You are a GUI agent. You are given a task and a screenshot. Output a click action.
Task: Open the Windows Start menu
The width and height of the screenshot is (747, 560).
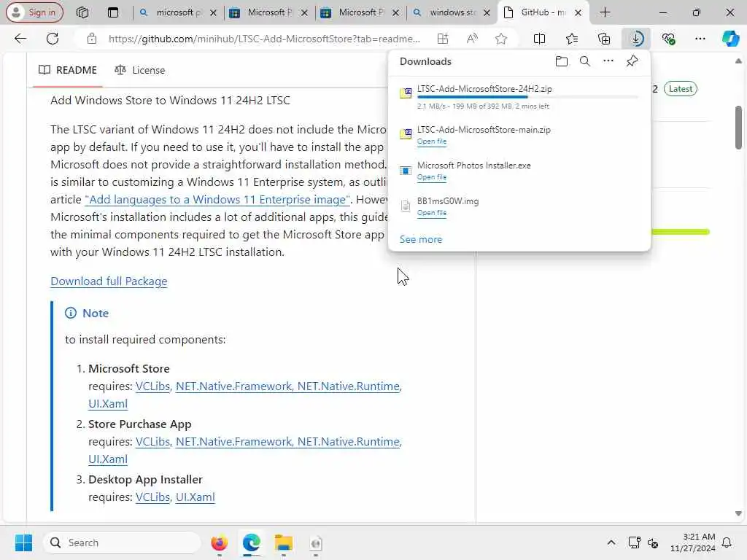(23, 542)
